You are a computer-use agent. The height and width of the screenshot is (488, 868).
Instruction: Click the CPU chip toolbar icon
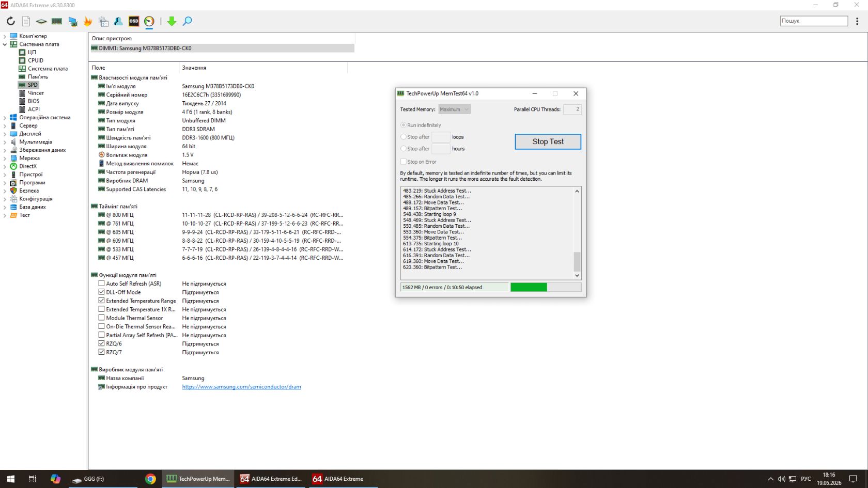[x=41, y=21]
